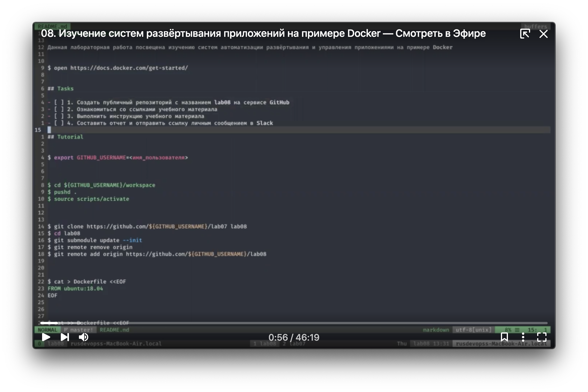Check the checkbox for task 2 Ознакомиться
Viewport: 588px width, 392px height.
click(59, 110)
